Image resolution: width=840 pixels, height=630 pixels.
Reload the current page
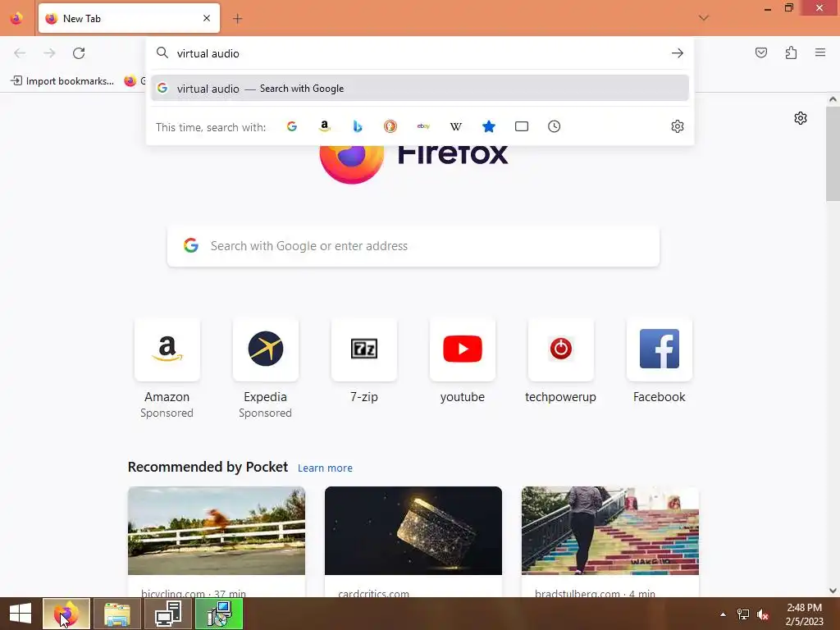[79, 53]
